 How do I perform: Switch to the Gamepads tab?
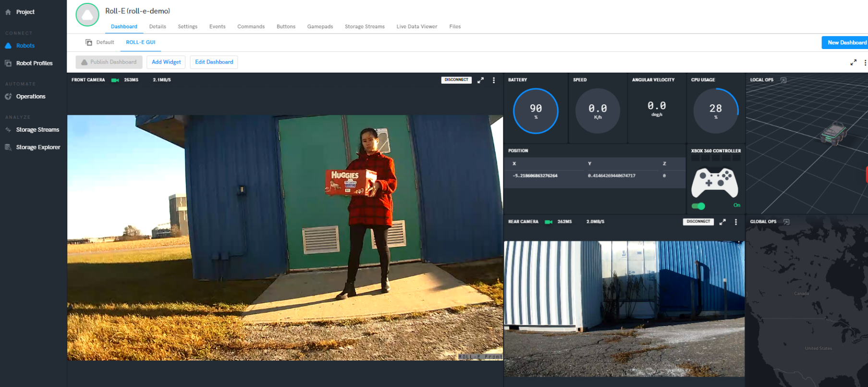pyautogui.click(x=320, y=26)
